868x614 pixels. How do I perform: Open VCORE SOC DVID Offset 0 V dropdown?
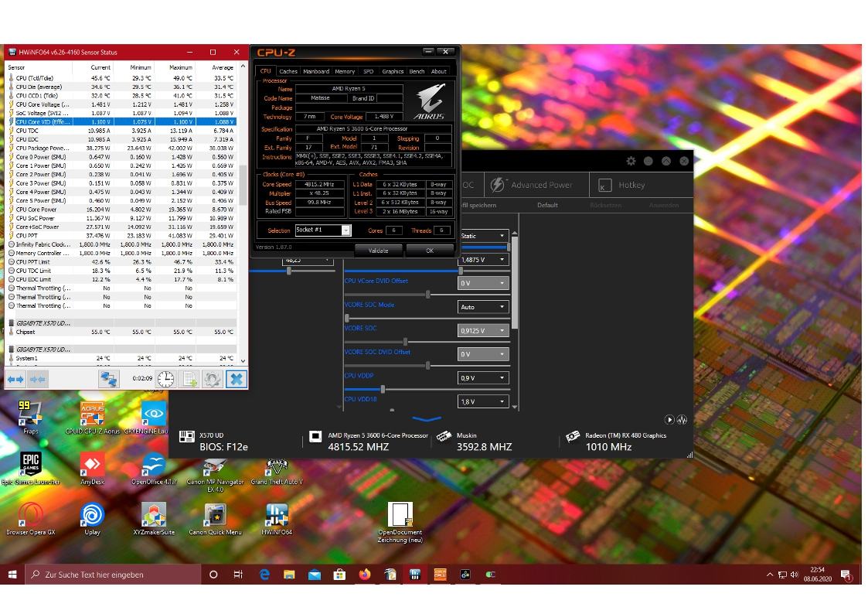[x=484, y=354]
